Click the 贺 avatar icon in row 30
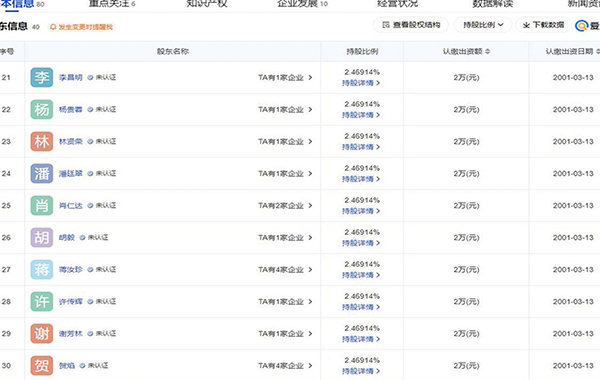The width and height of the screenshot is (600, 380). [42, 365]
